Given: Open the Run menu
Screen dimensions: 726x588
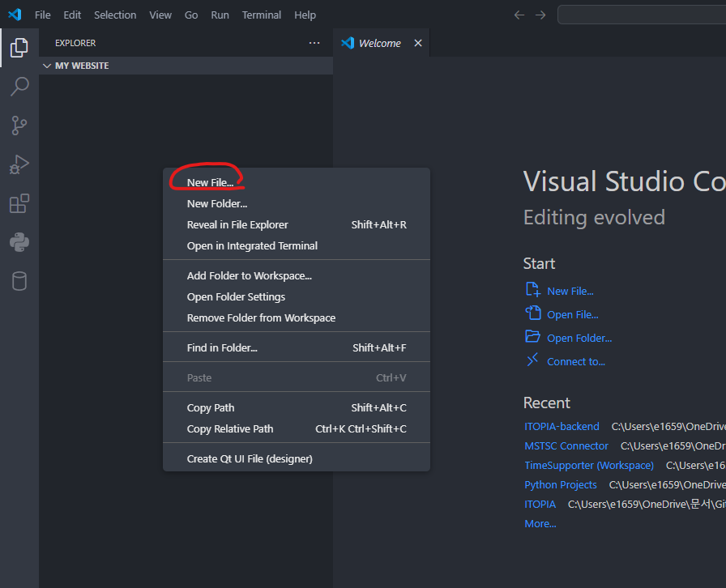Looking at the screenshot, I should click(220, 15).
